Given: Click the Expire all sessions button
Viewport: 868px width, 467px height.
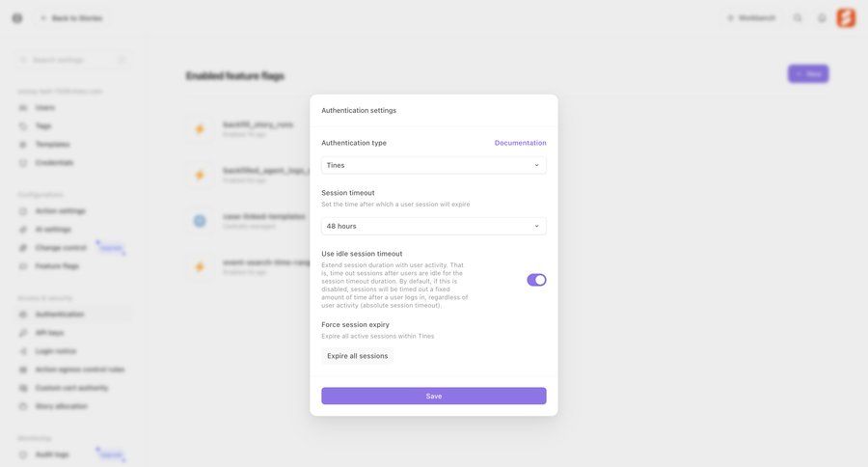Looking at the screenshot, I should click(x=357, y=356).
